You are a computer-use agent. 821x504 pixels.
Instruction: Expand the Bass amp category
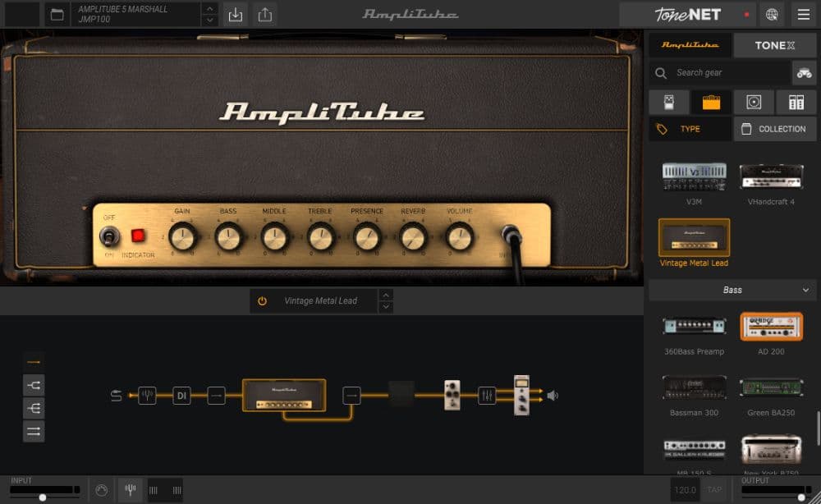pyautogui.click(x=732, y=290)
